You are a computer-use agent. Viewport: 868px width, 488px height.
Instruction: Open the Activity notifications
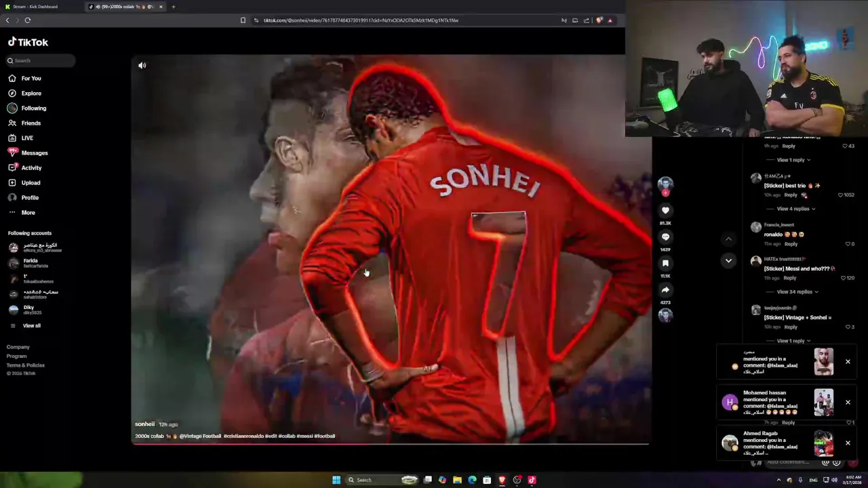[x=25, y=168]
